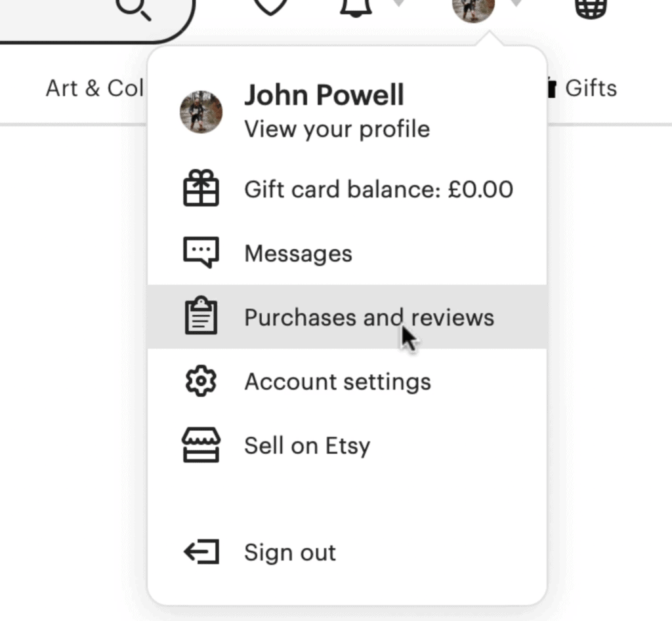The image size is (672, 621).
Task: Open the shopping basket icon
Action: pyautogui.click(x=591, y=8)
